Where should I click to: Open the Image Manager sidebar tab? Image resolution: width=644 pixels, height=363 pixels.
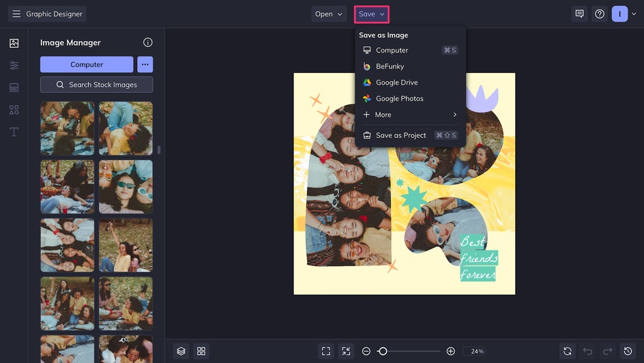tap(14, 43)
